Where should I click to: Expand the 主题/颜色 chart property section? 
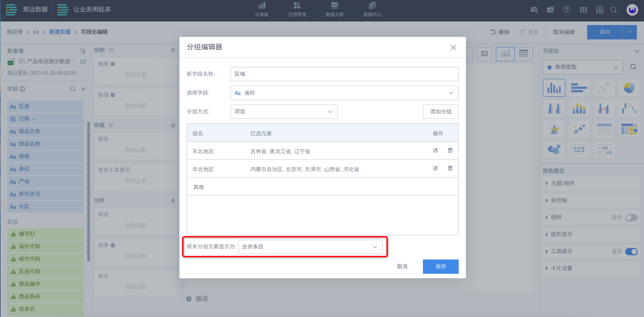click(x=563, y=183)
